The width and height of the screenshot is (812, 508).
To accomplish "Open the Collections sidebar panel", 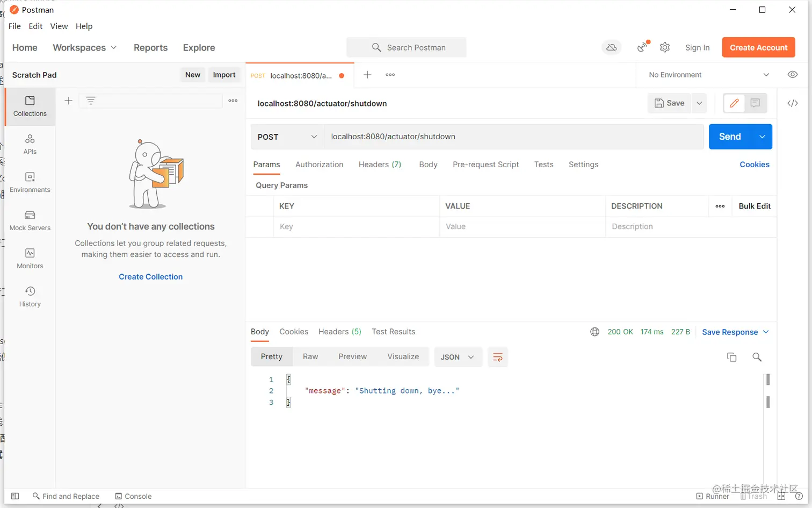I will tap(30, 106).
